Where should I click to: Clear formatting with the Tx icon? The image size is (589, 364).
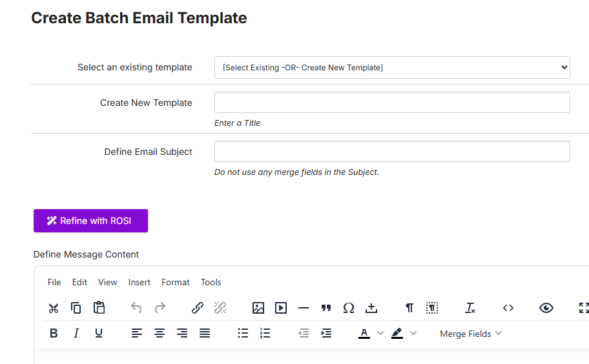pos(470,308)
